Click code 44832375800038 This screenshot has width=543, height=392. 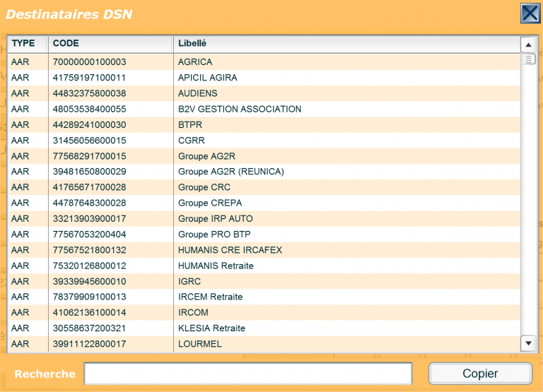pos(89,93)
